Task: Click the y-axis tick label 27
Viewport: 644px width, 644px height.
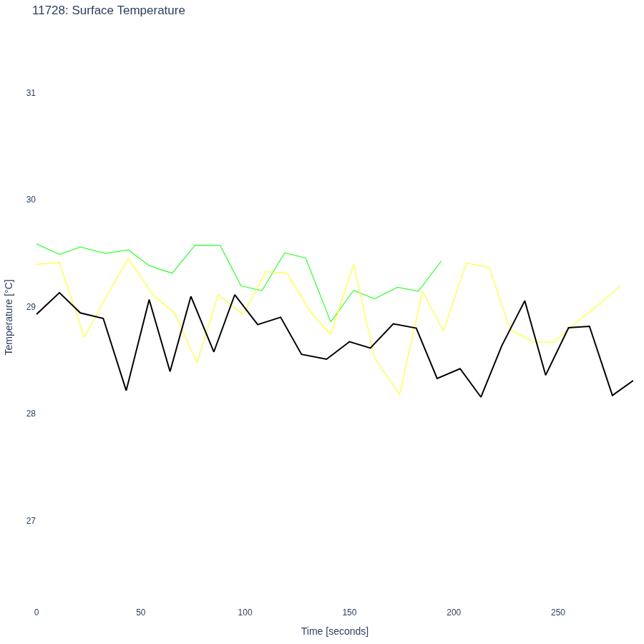Action: pos(31,521)
